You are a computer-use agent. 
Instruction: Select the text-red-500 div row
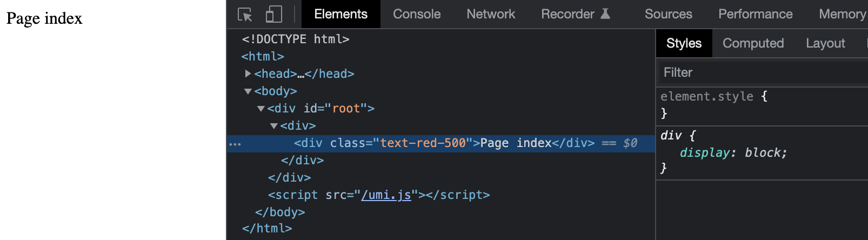coord(440,143)
